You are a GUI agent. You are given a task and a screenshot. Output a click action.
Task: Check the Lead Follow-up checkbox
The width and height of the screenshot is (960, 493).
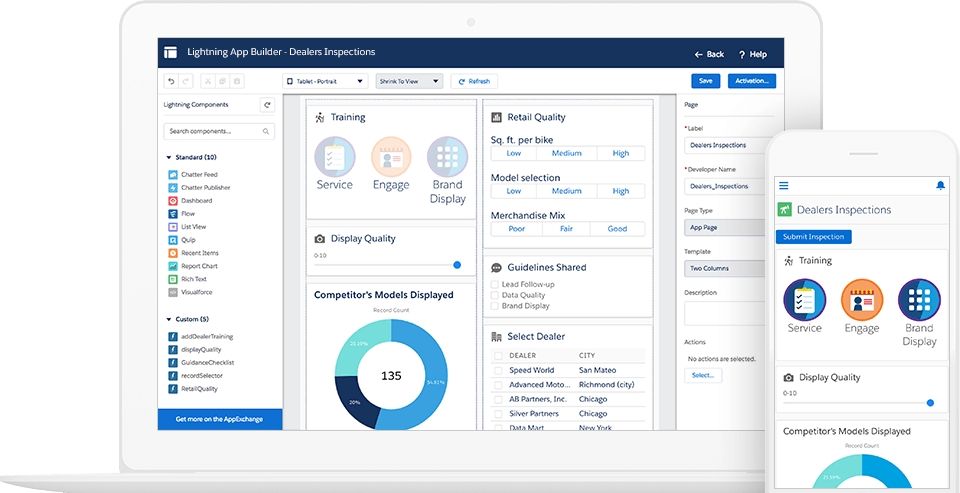[495, 284]
